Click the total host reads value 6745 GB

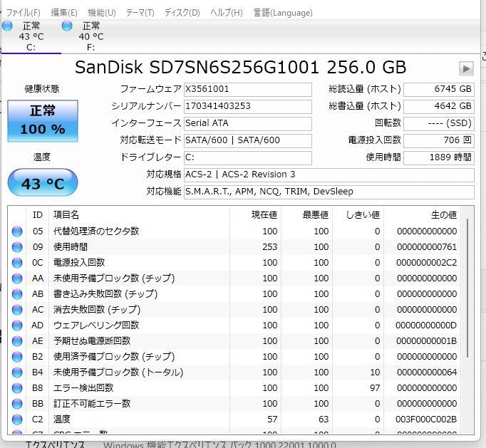pyautogui.click(x=438, y=89)
